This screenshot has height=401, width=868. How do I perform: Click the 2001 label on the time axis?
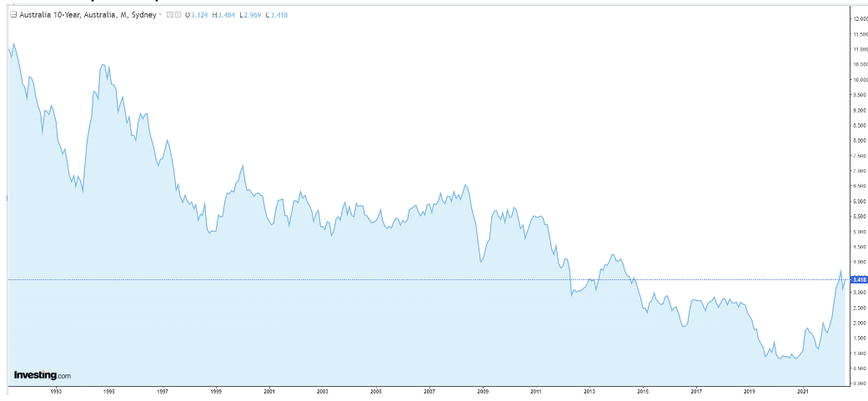coord(269,390)
